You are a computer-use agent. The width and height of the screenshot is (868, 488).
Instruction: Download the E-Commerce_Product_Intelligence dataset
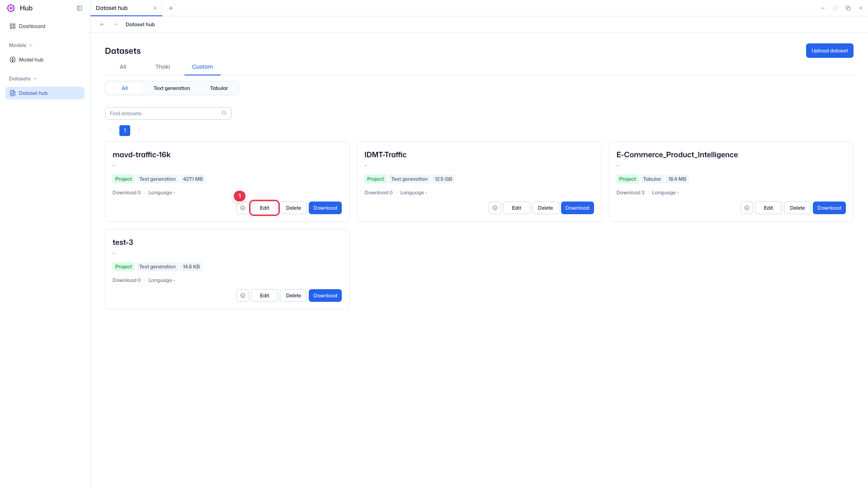point(829,208)
